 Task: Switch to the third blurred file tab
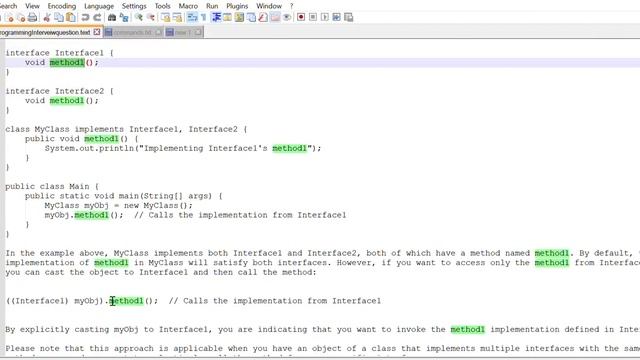pyautogui.click(x=183, y=32)
